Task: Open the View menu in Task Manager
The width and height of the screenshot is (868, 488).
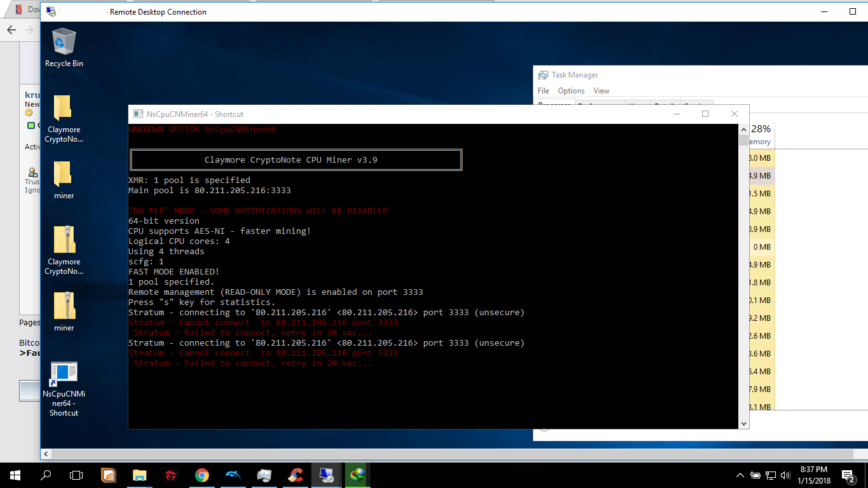Action: 601,91
